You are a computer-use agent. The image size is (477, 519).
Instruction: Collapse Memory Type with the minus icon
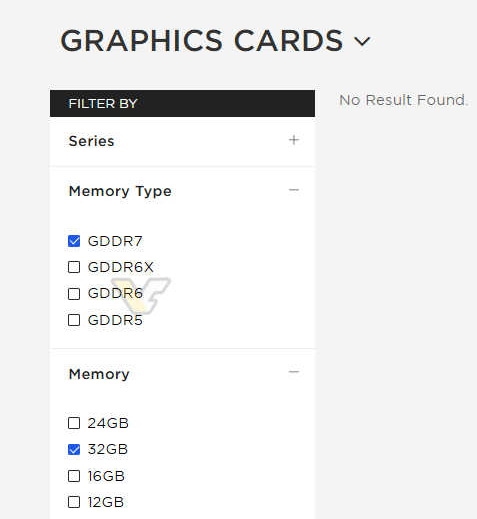pos(294,190)
